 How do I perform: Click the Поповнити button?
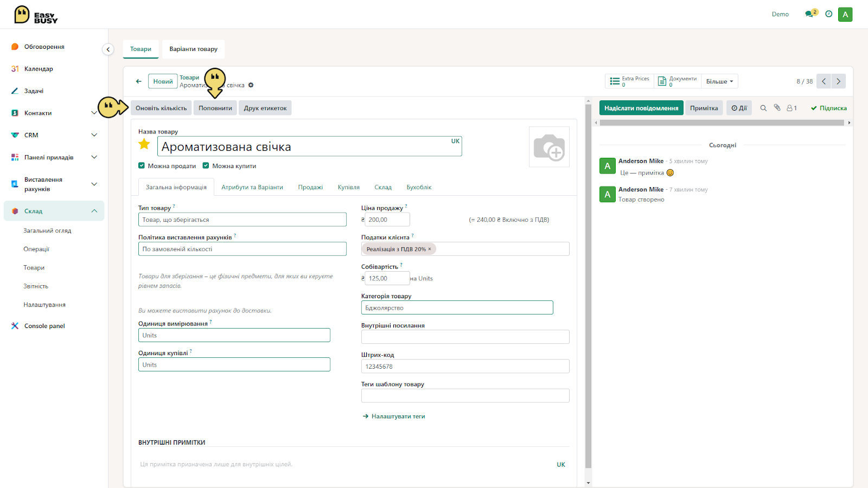point(215,108)
